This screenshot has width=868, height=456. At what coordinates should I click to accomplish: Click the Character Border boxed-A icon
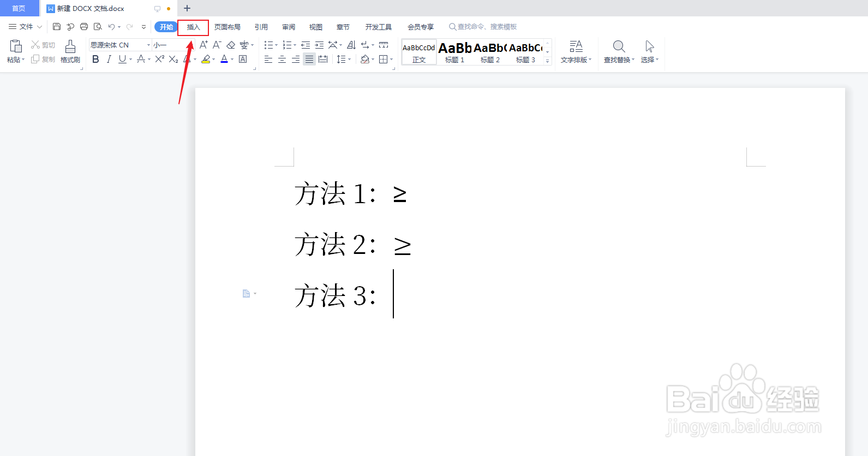243,59
